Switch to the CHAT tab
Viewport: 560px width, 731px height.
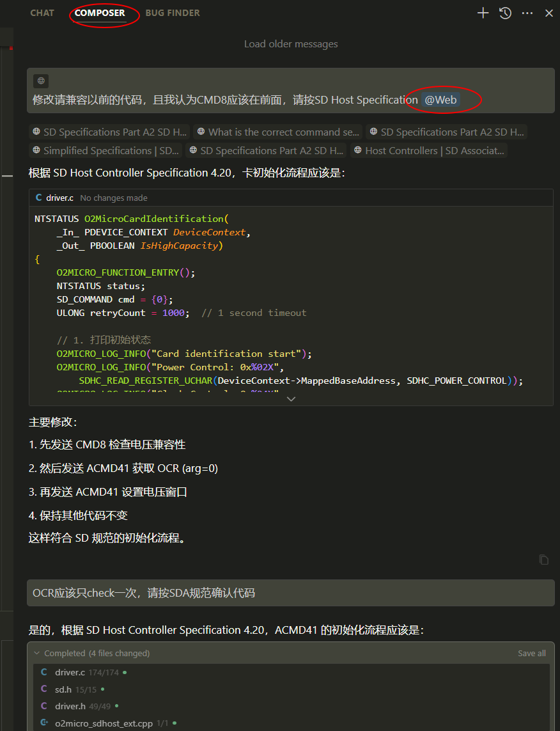[42, 13]
